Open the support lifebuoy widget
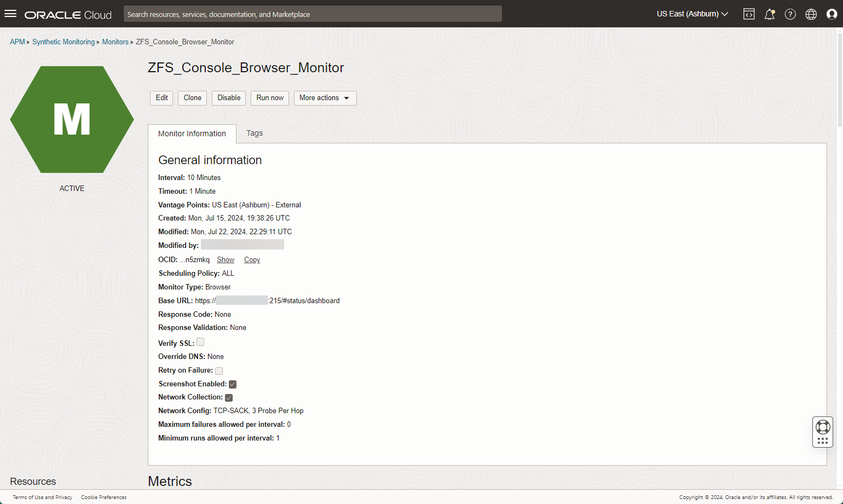This screenshot has width=843, height=504. tap(823, 427)
